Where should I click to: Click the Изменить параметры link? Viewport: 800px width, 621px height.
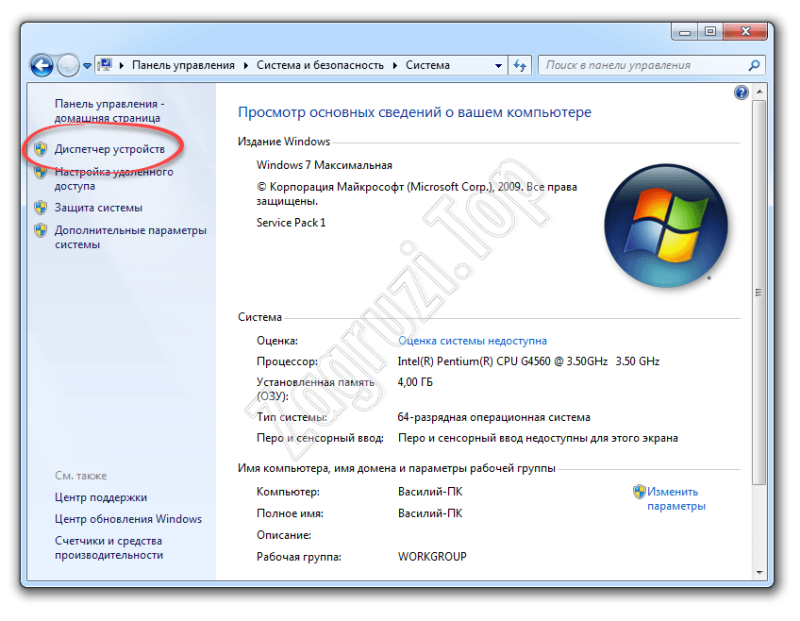click(676, 499)
